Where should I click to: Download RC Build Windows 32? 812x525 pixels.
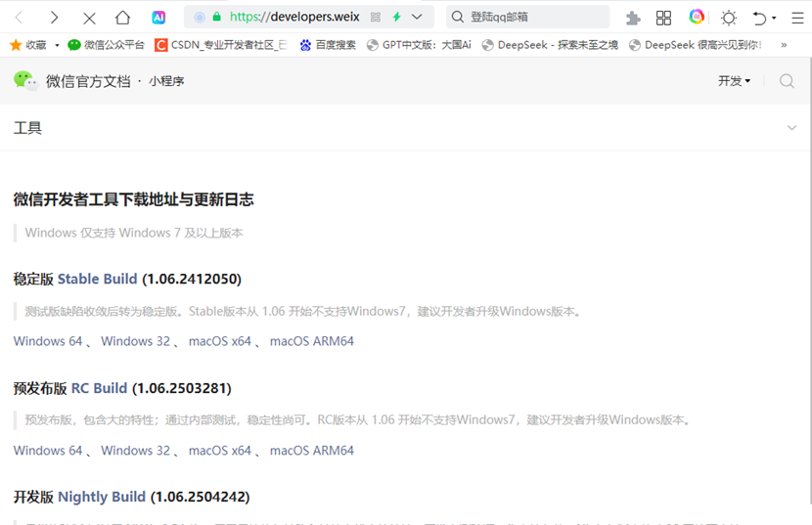pos(135,451)
